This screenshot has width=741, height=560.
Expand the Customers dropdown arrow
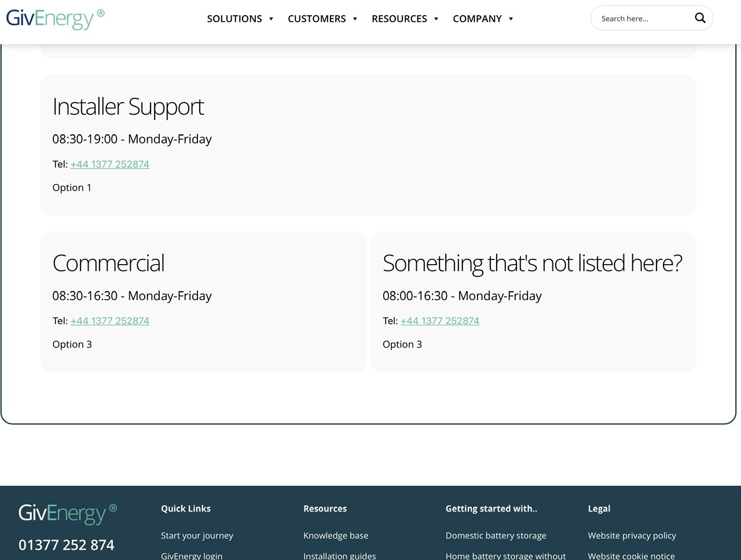point(355,19)
